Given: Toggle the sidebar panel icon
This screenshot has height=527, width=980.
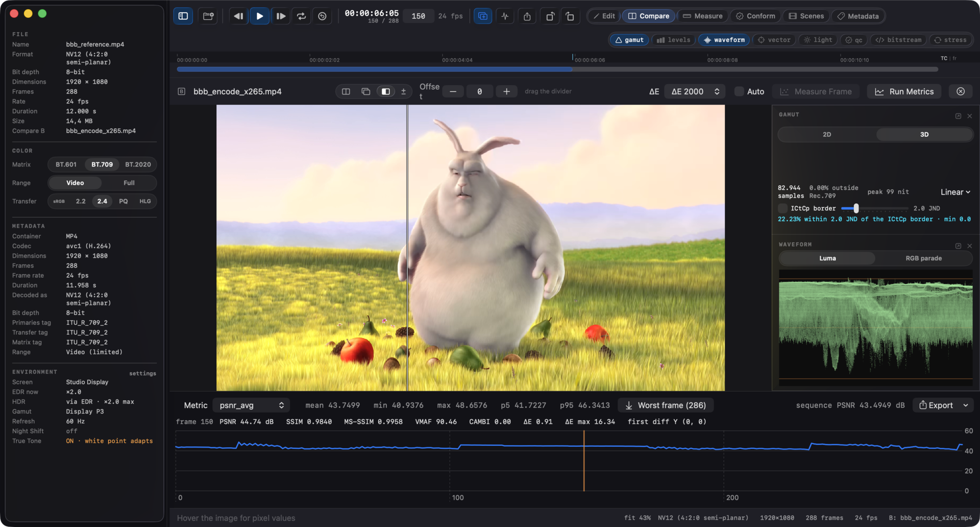Looking at the screenshot, I should [183, 16].
